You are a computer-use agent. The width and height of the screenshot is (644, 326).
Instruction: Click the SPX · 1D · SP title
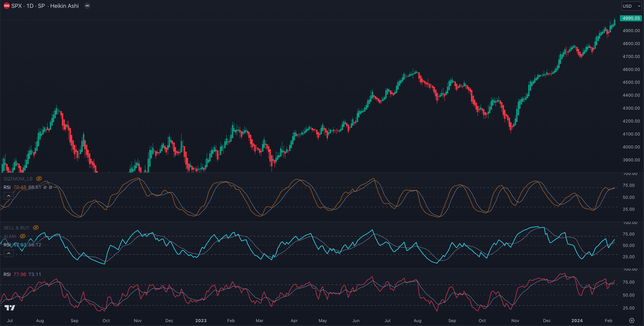click(28, 6)
